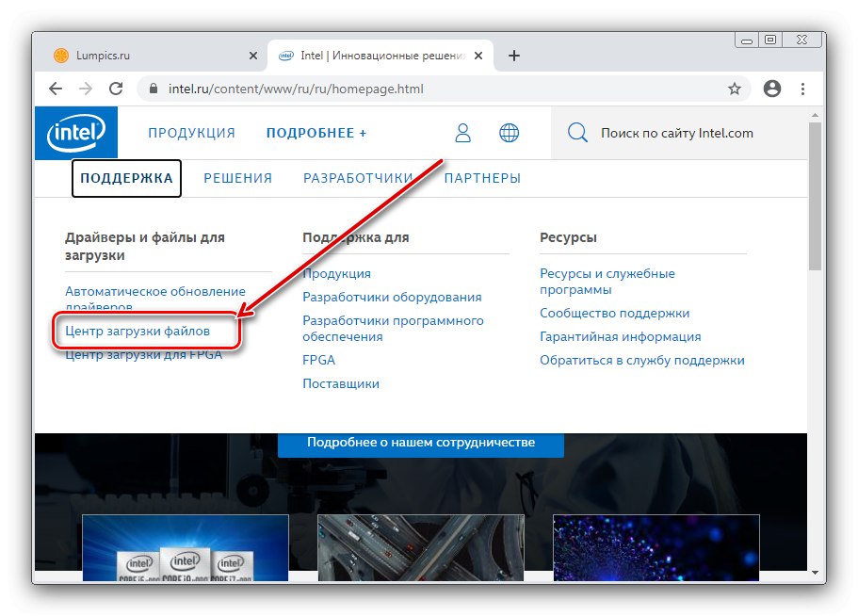This screenshot has width=858, height=616.
Task: Click the page vertical scrollbar thumb
Action: pyautogui.click(x=815, y=196)
